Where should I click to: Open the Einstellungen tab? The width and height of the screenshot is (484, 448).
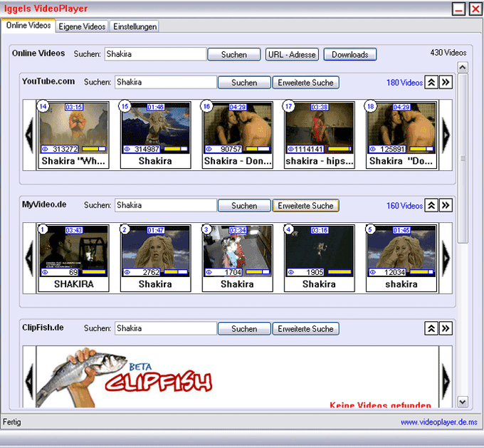tap(135, 26)
